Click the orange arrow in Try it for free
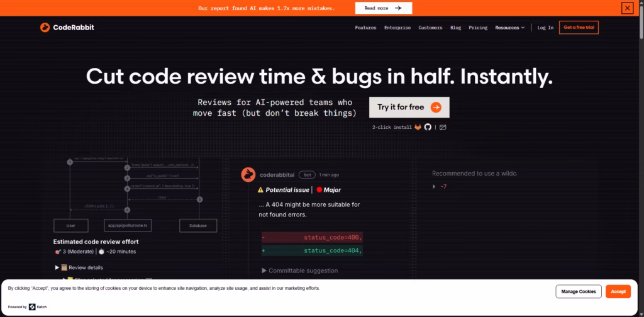This screenshot has height=317, width=644. click(x=436, y=107)
